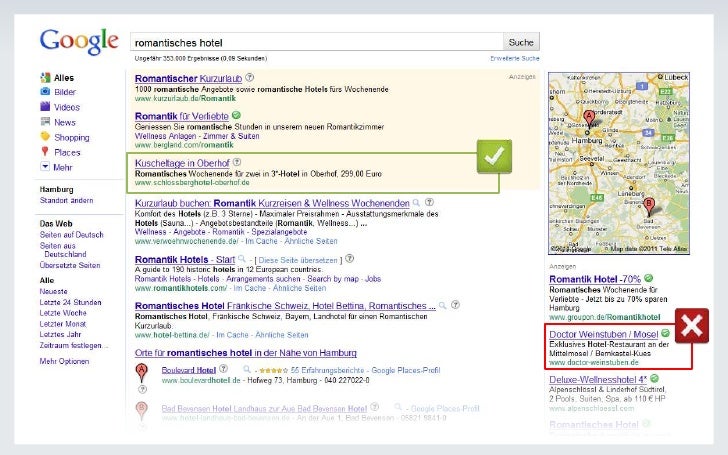Filter by Übersetzte Seiten

pyautogui.click(x=70, y=265)
